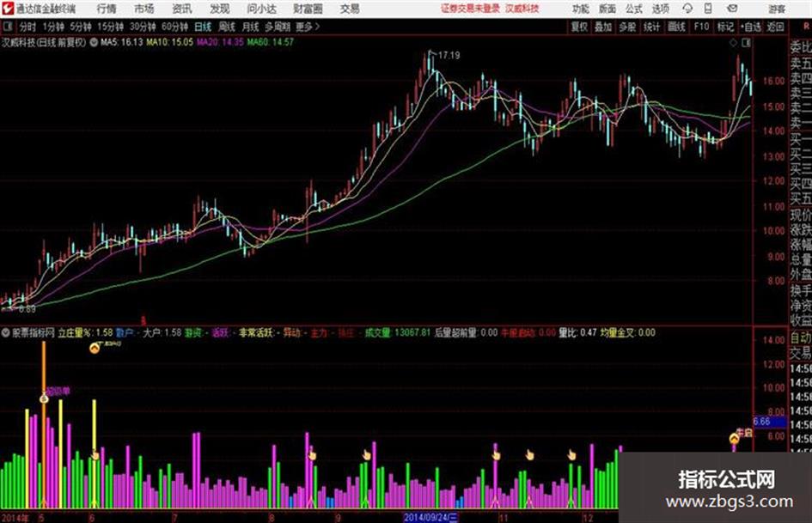Open the 功能 menu
The height and width of the screenshot is (523, 812).
coord(581,9)
